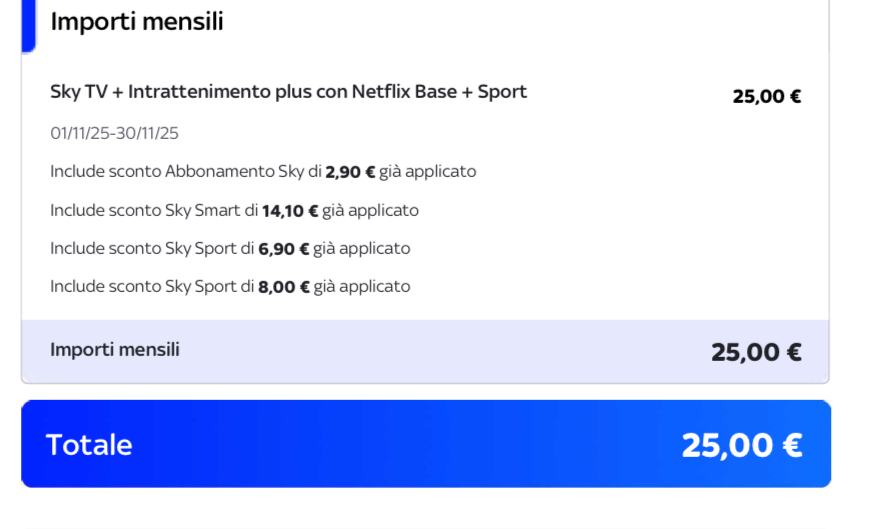Click the bold 6,90 € discount amount
869x529 pixels.
coord(284,249)
